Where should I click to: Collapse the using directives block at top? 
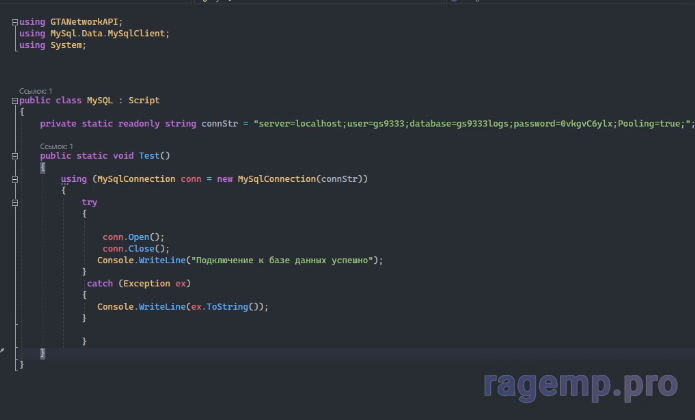click(x=16, y=21)
